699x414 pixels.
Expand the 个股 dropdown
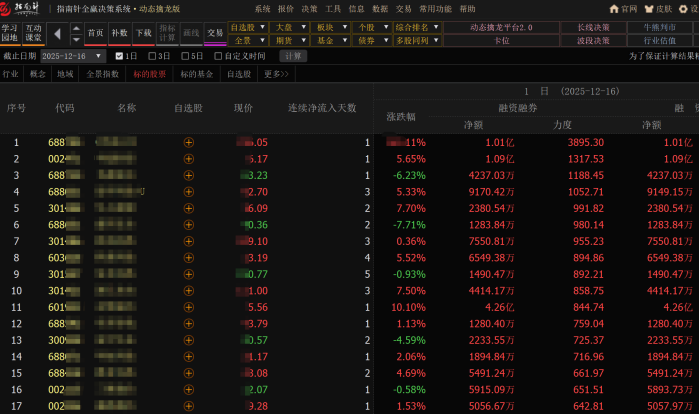pos(386,27)
